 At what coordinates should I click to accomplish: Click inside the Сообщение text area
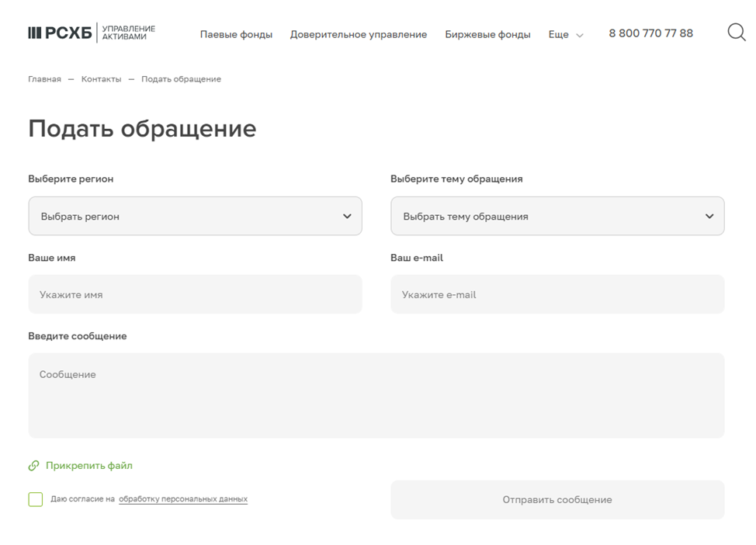(376, 395)
